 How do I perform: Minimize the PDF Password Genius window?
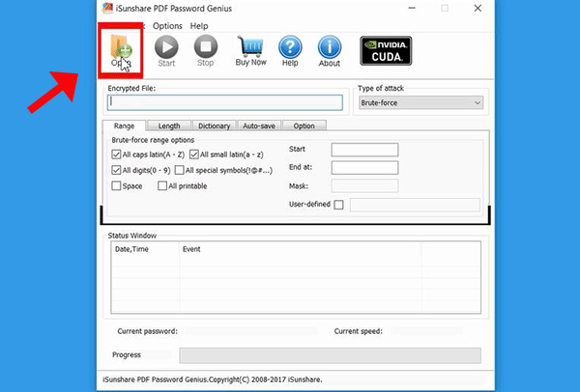(412, 8)
